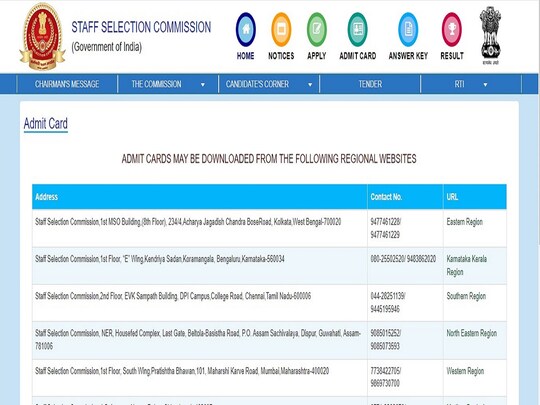The width and height of the screenshot is (540, 405).
Task: Open the Southern Region link
Action: click(x=466, y=296)
